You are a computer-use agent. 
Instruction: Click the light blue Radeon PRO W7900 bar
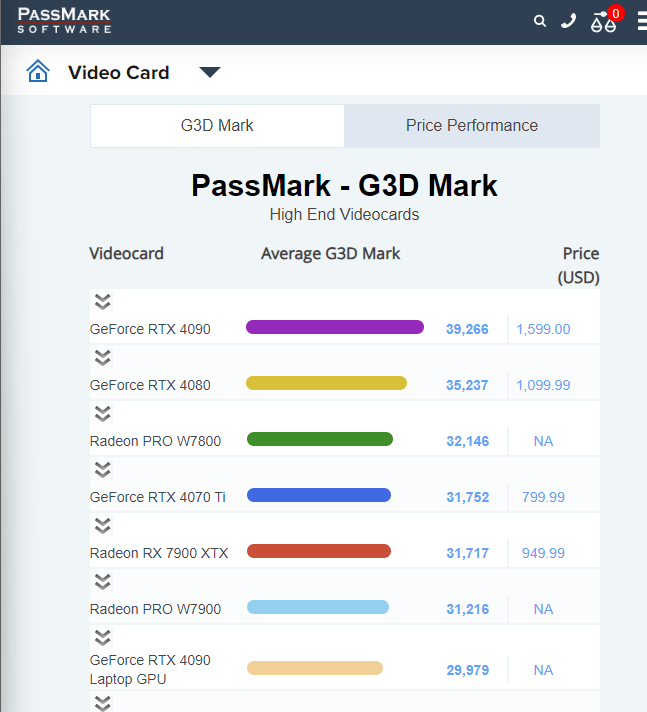[x=318, y=607]
